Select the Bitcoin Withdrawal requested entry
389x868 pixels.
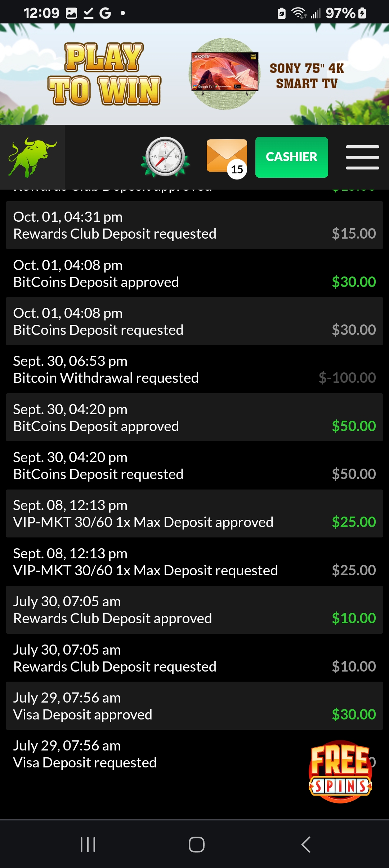194,369
